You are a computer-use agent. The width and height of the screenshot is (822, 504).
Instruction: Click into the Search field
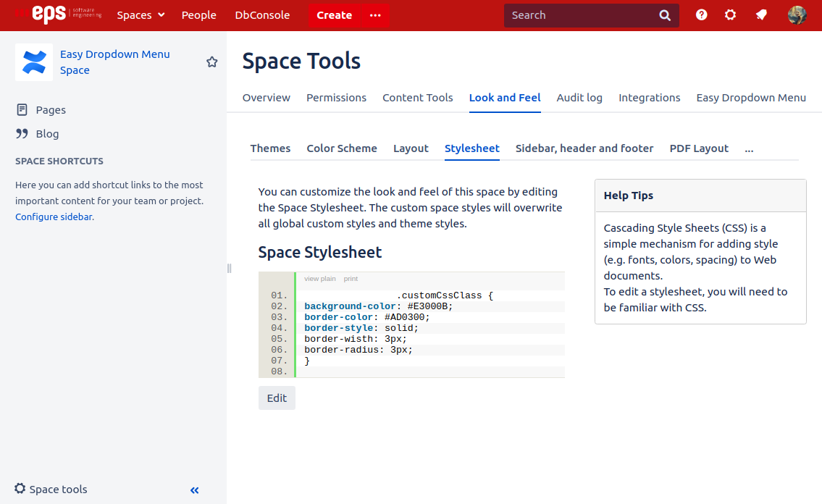point(579,15)
